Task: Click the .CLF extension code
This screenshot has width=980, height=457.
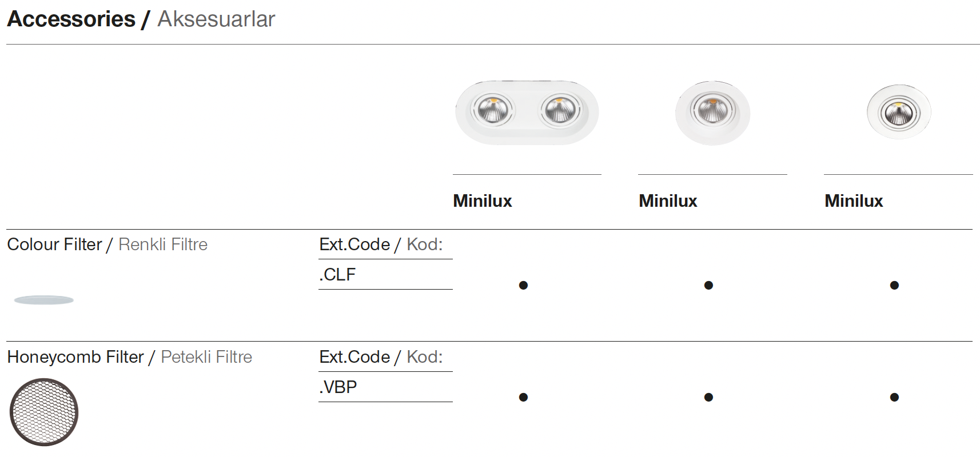Action: pyautogui.click(x=337, y=275)
